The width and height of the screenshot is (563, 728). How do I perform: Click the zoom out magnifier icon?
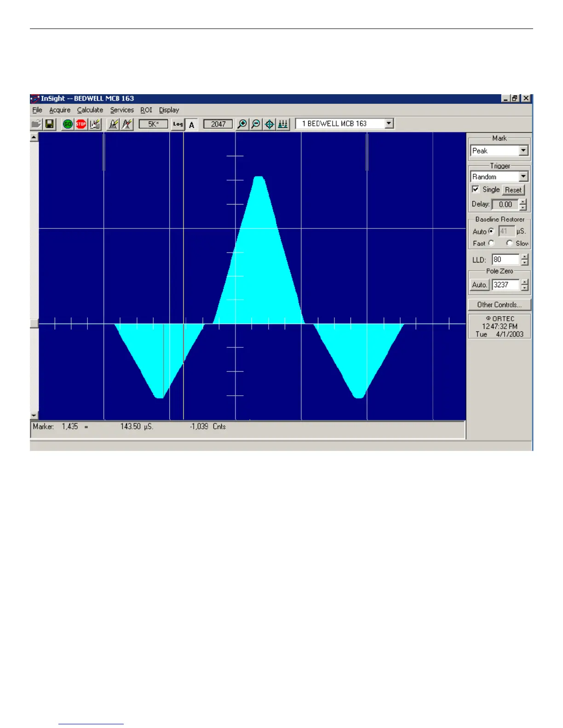[x=256, y=124]
